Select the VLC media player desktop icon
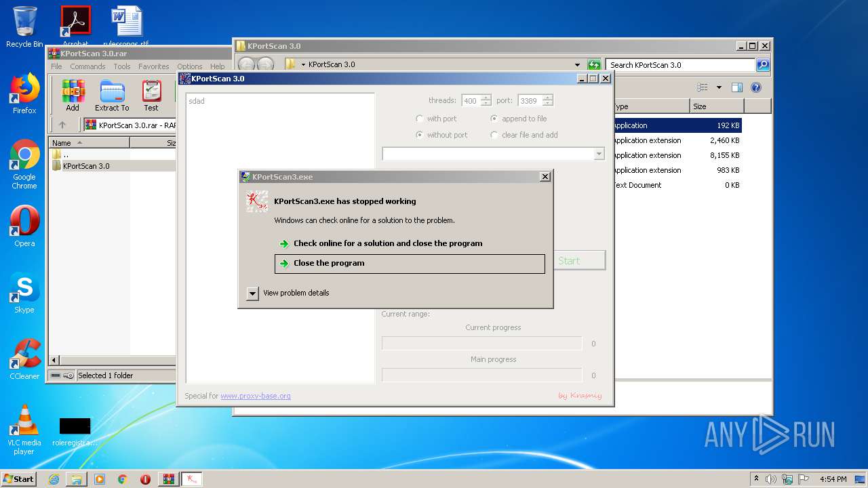 pos(24,430)
